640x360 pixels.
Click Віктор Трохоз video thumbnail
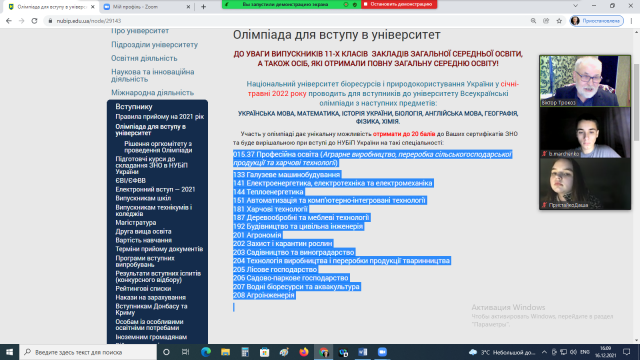[x=585, y=81]
